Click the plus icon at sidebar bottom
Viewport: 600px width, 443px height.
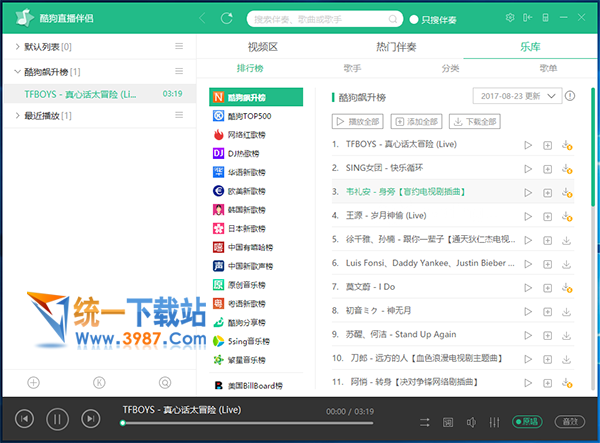pos(33,382)
